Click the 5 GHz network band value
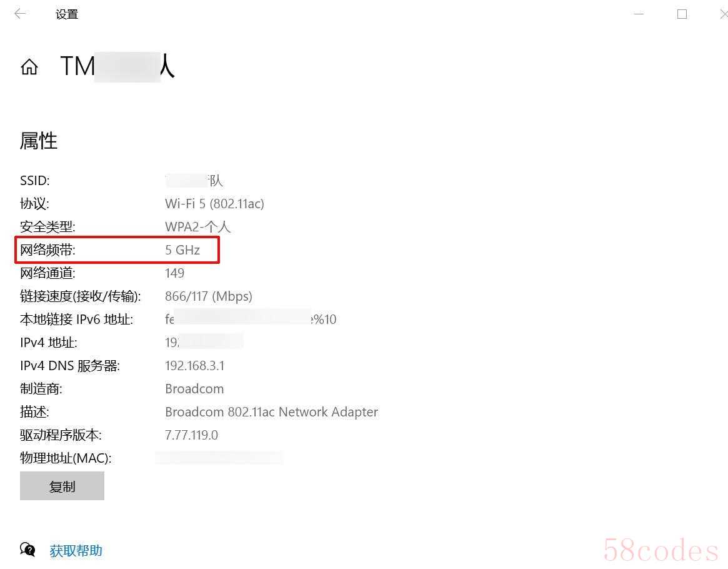Image resolution: width=728 pixels, height=569 pixels. [x=182, y=250]
